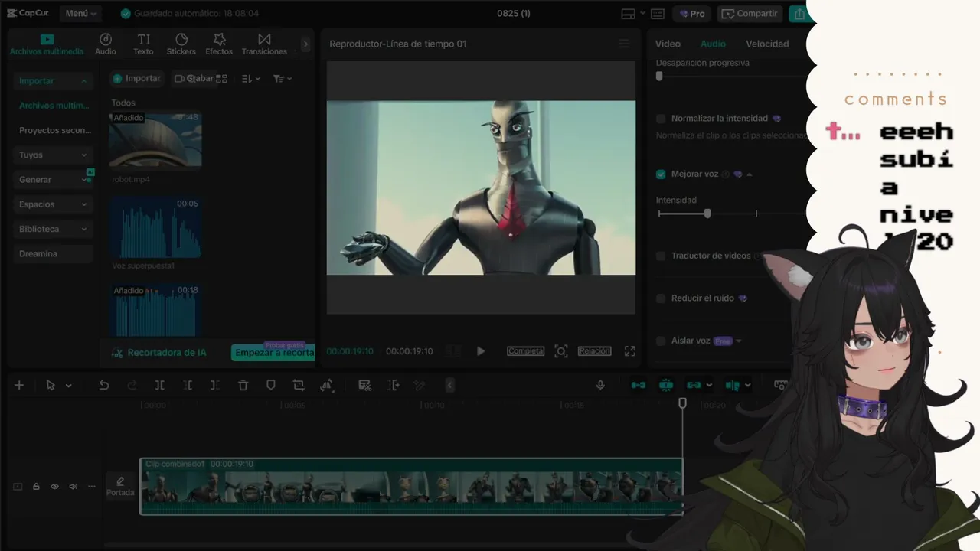The width and height of the screenshot is (980, 551).
Task: Click the Importar button with plus icon
Action: [x=136, y=78]
